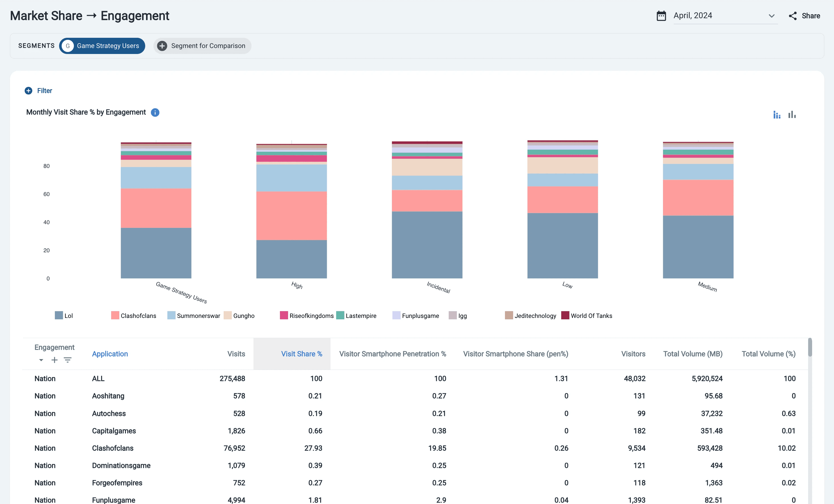Click the 9,534 visitors value
Screen dimensions: 834x504
point(637,448)
